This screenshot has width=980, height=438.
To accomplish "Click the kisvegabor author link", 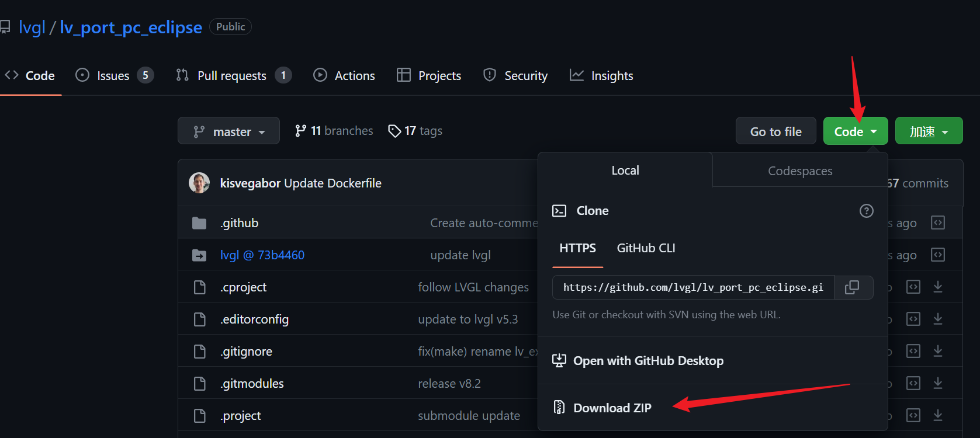I will [x=250, y=183].
